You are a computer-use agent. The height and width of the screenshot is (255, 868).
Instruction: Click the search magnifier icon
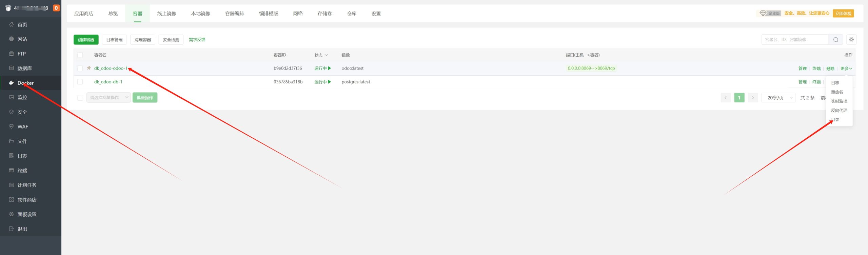click(835, 40)
